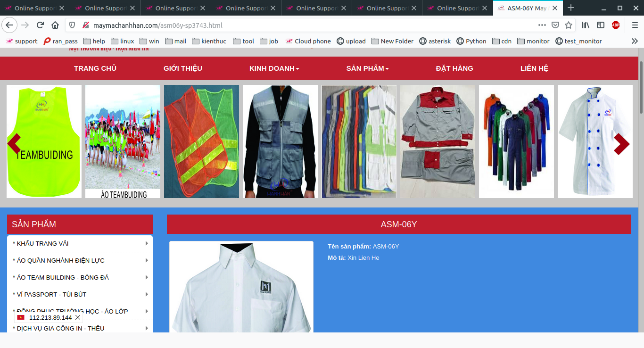Image resolution: width=644 pixels, height=348 pixels.
Task: Slide carousel to previous with left arrow
Action: pos(14,143)
